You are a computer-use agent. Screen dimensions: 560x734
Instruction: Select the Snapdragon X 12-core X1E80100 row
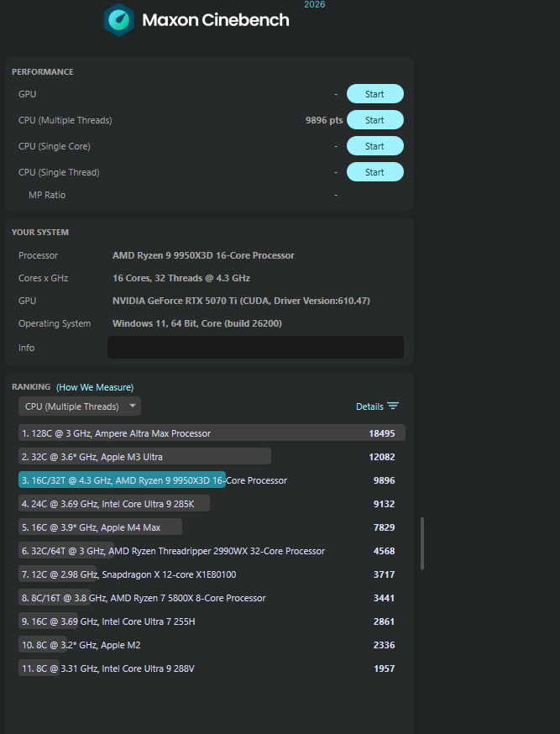212,574
